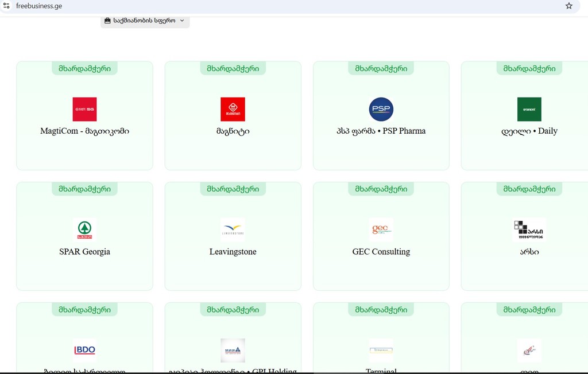The width and height of the screenshot is (588, 374).
Task: Focus the freebusiness.ge address bar
Action: (289, 6)
